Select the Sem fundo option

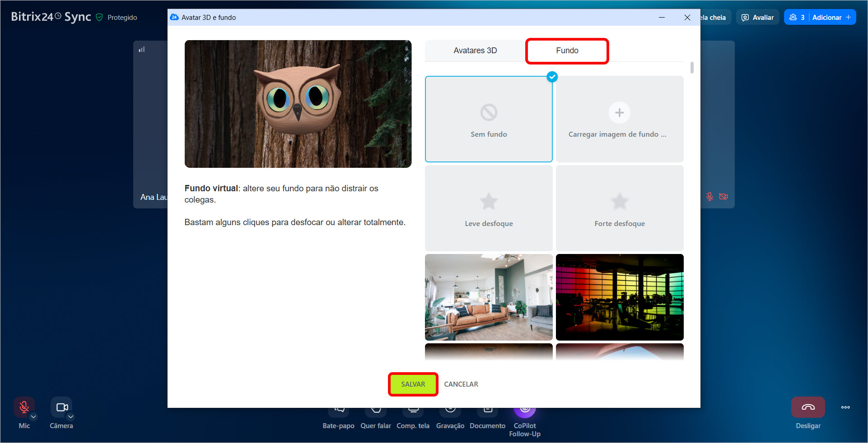(489, 119)
